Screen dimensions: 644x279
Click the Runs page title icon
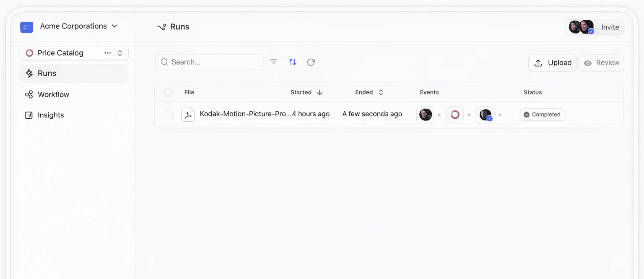(x=161, y=27)
